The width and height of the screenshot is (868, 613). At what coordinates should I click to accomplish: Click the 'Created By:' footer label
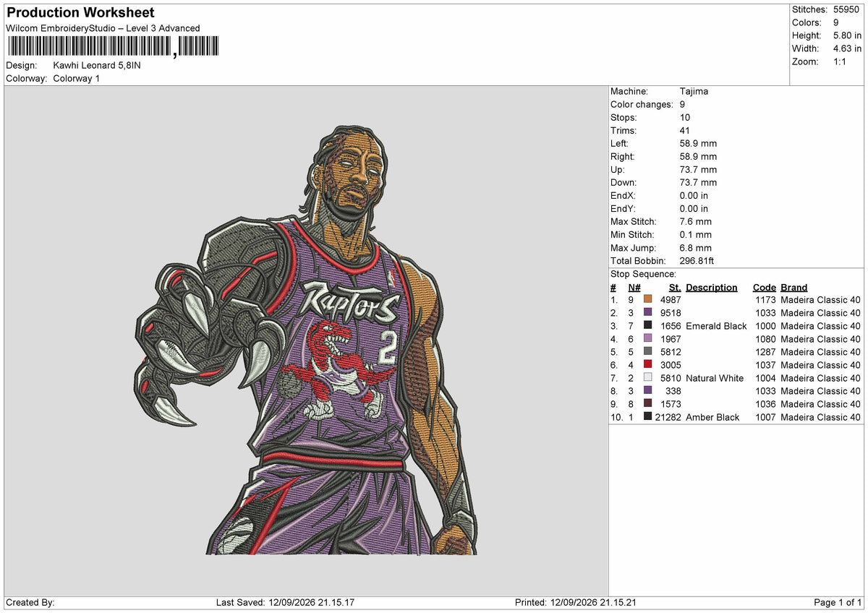30,602
